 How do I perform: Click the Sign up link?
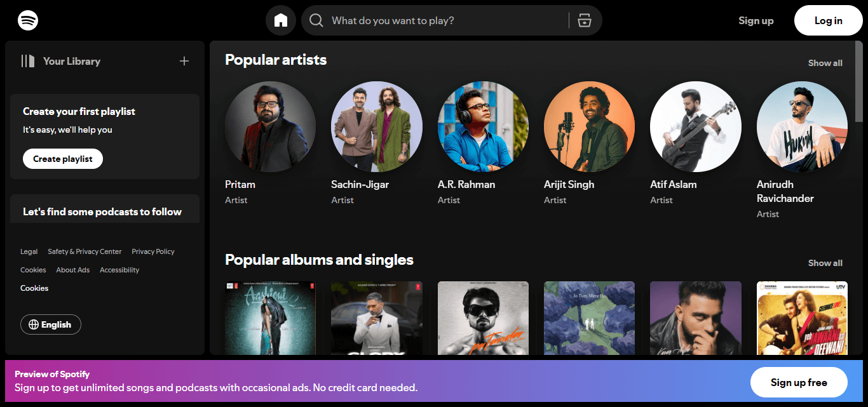756,20
